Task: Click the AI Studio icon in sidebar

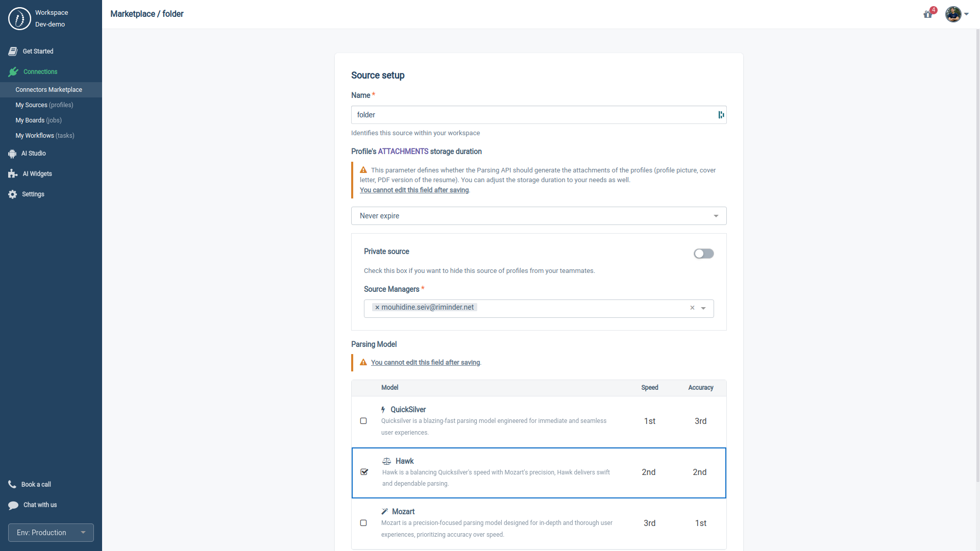Action: point(12,154)
